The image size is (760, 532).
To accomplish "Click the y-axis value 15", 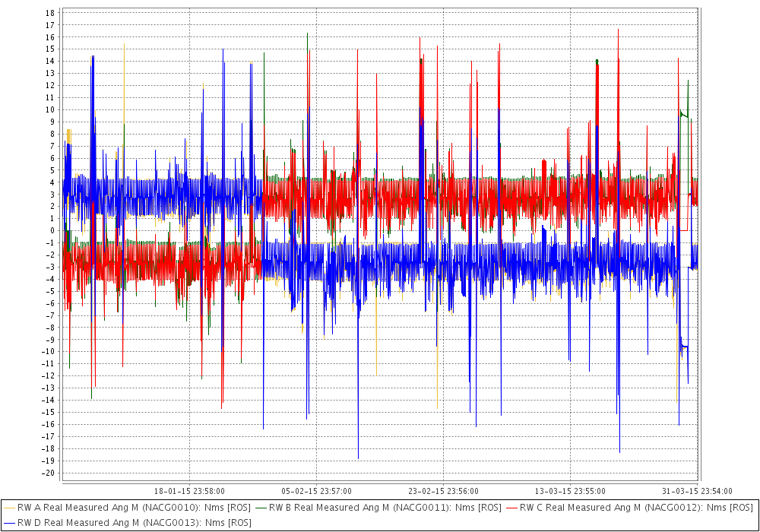I will [50, 49].
